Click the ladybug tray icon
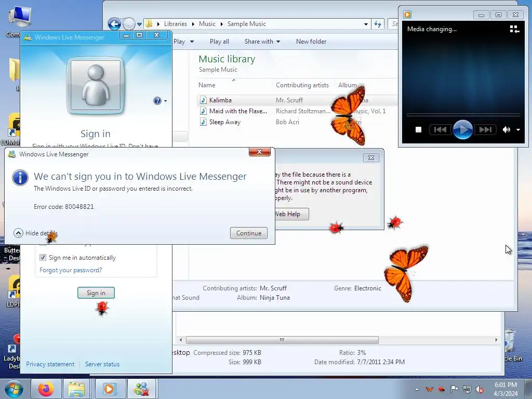Screen dimensions: 532x399 442,389
